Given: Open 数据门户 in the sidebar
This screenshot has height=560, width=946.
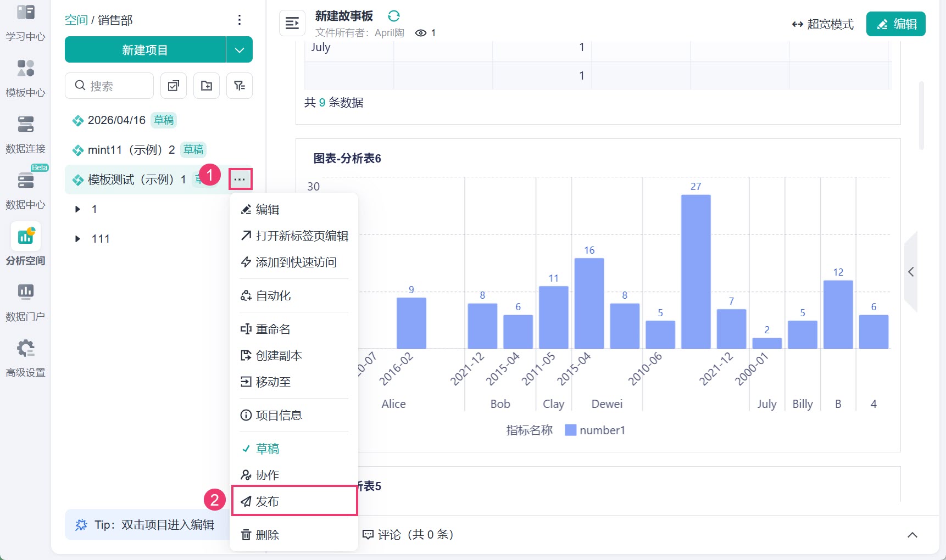Looking at the screenshot, I should (25, 302).
